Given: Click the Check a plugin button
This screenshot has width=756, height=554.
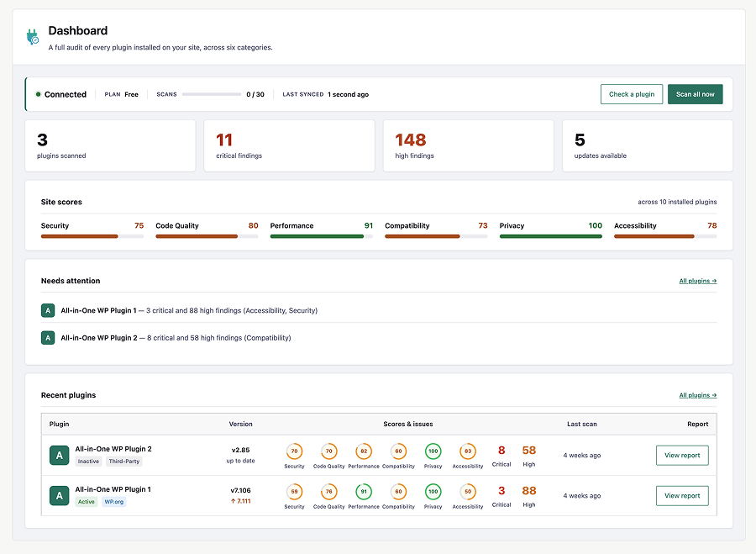Looking at the screenshot, I should (632, 94).
